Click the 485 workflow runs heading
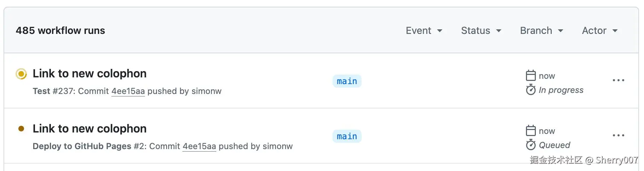Viewport: 644px width, 171px height. (60, 31)
